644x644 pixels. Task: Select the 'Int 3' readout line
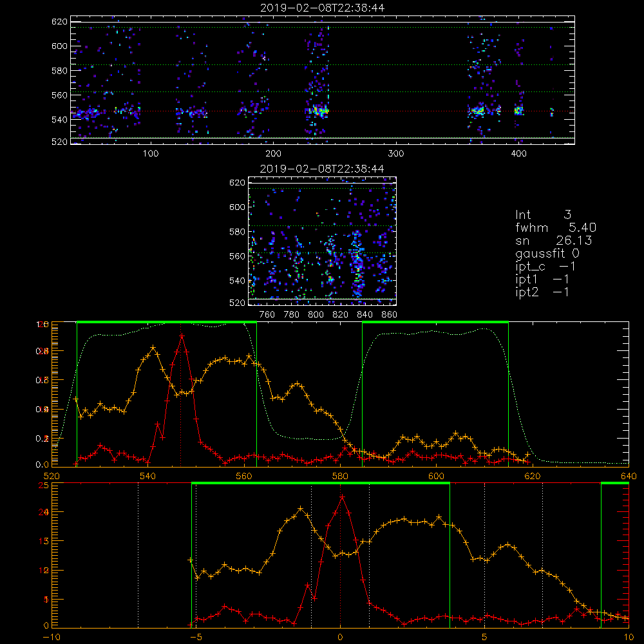pyautogui.click(x=543, y=214)
